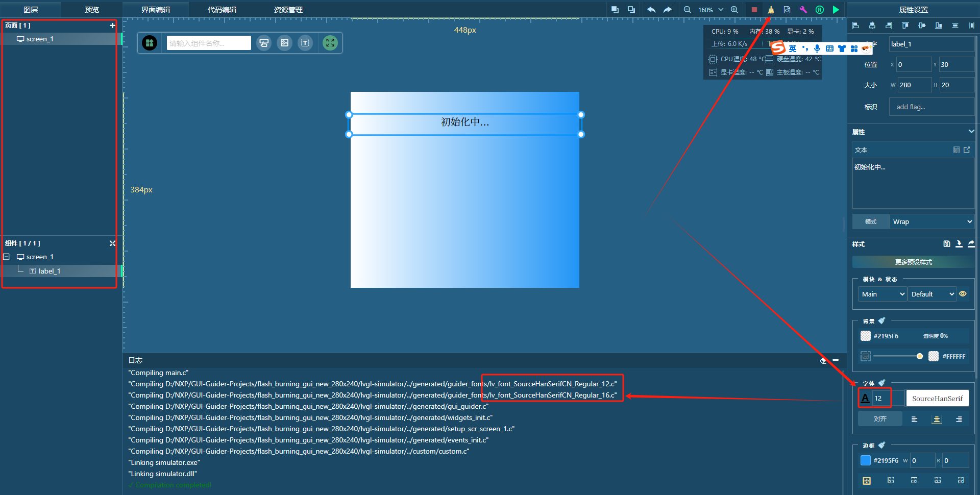Open the 代码编辑 tab

coord(222,10)
